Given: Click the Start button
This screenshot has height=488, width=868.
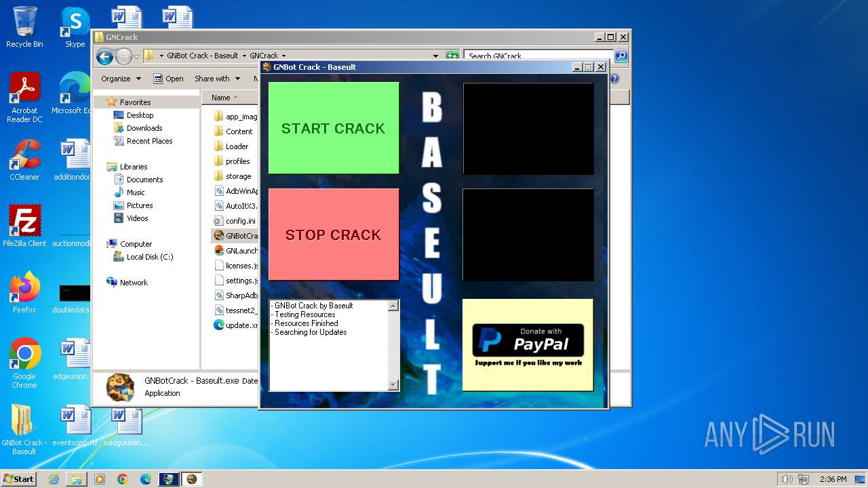Looking at the screenshot, I should click(x=18, y=479).
